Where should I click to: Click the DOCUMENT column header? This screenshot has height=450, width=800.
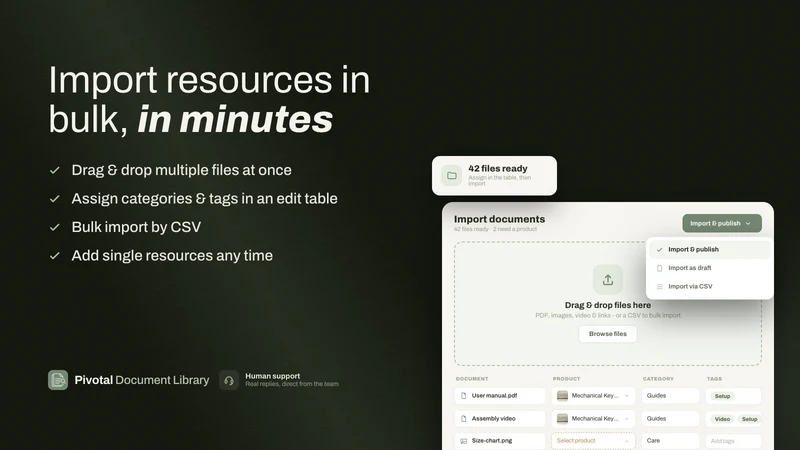pyautogui.click(x=472, y=379)
